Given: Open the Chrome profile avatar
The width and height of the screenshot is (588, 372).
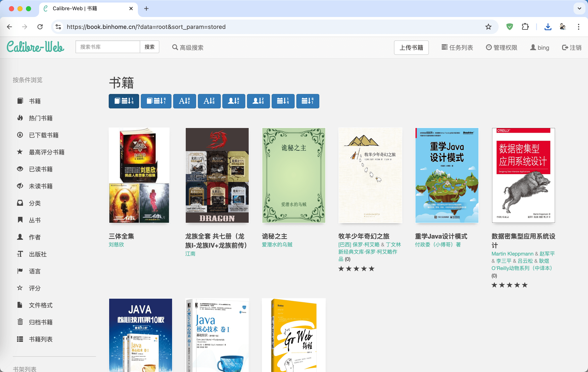Looking at the screenshot, I should point(563,27).
